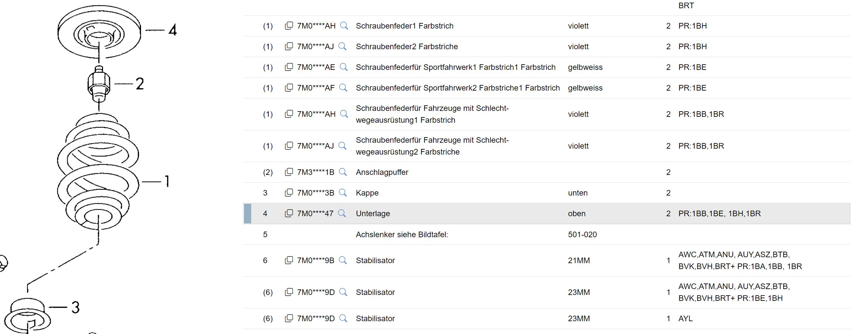
Task: Copy part number in Schraubenfeder1 Farbstrich row
Action: [x=289, y=26]
